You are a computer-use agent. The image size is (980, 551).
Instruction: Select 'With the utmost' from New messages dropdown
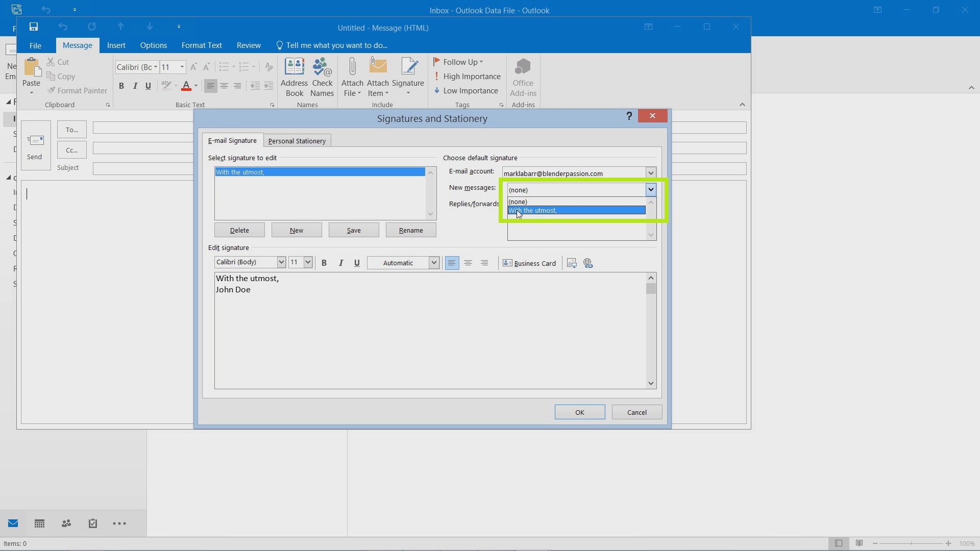576,210
